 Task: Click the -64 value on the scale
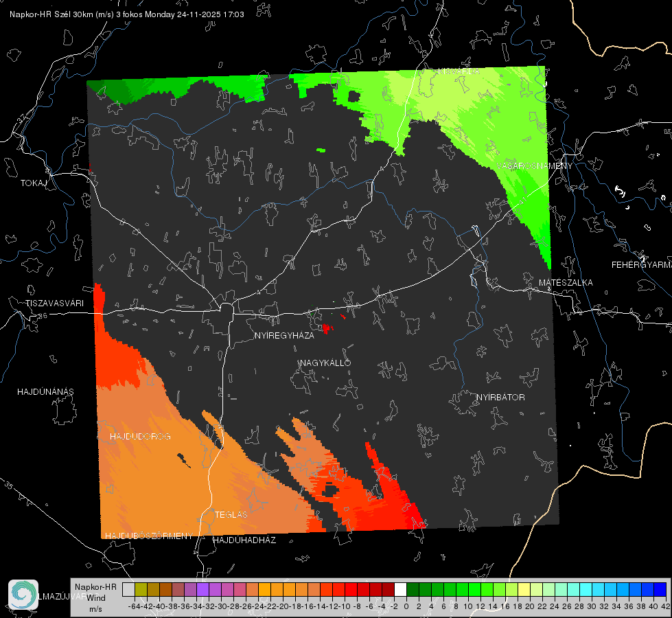pos(135,606)
